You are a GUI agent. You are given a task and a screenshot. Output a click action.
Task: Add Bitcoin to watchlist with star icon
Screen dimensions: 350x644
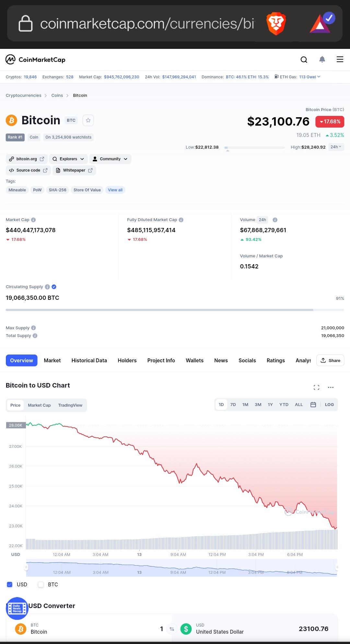point(88,120)
